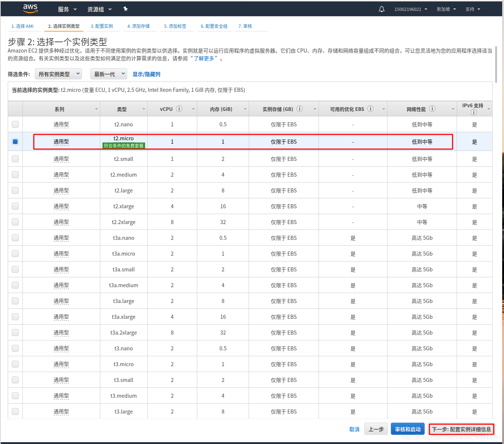The image size is (504, 444).
Task: Go to step 3. 配置实例 tab
Action: (102, 26)
